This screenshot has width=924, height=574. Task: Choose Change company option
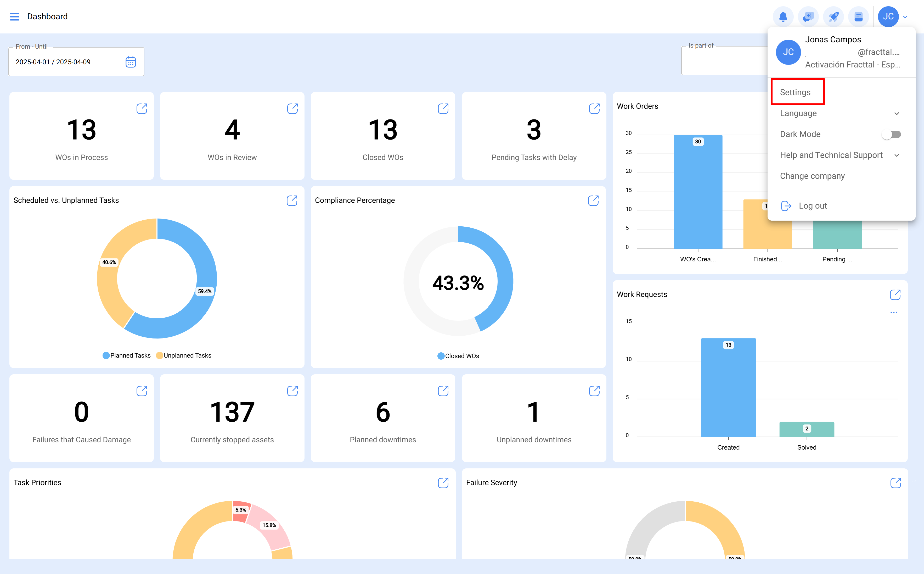(x=812, y=176)
